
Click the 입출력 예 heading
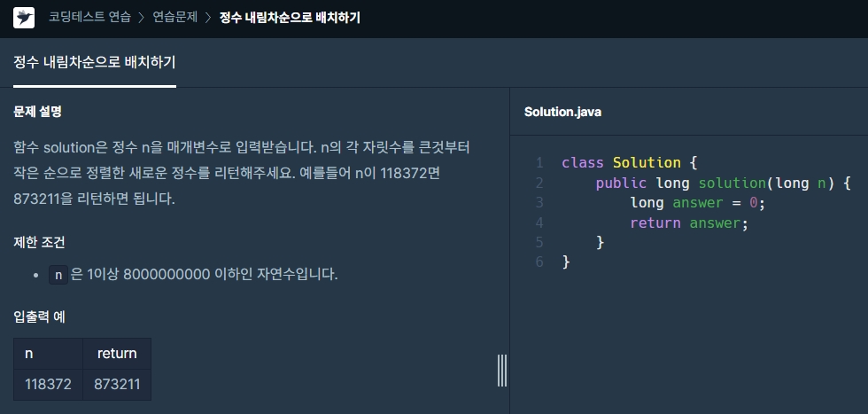pyautogui.click(x=39, y=317)
